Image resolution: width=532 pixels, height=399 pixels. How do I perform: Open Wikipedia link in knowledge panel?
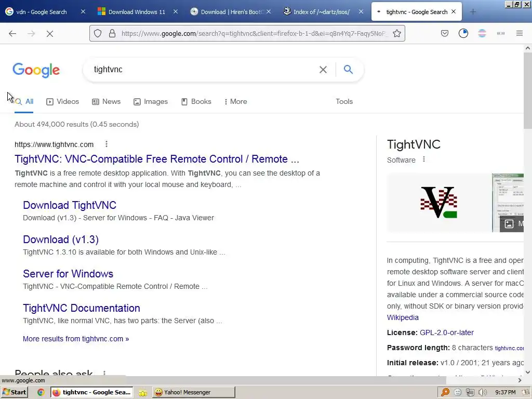(403, 317)
